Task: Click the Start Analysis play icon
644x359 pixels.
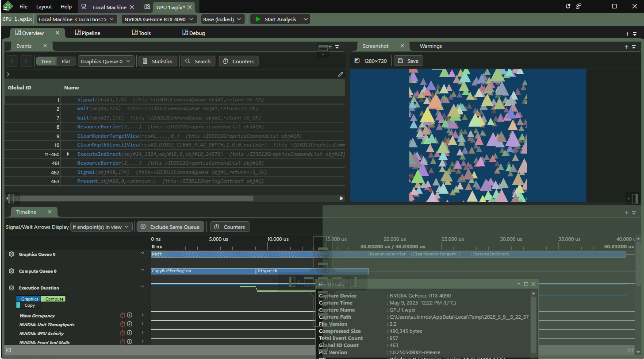Action: click(258, 19)
